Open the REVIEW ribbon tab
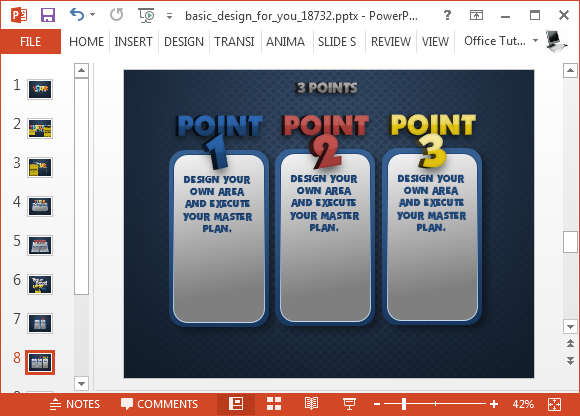Viewport: 580px width, 416px height. [391, 41]
